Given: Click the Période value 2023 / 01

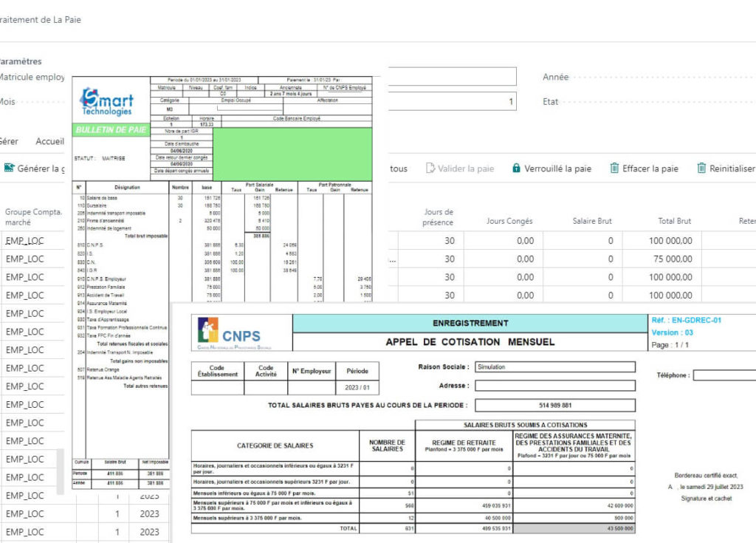Looking at the screenshot, I should (x=357, y=388).
